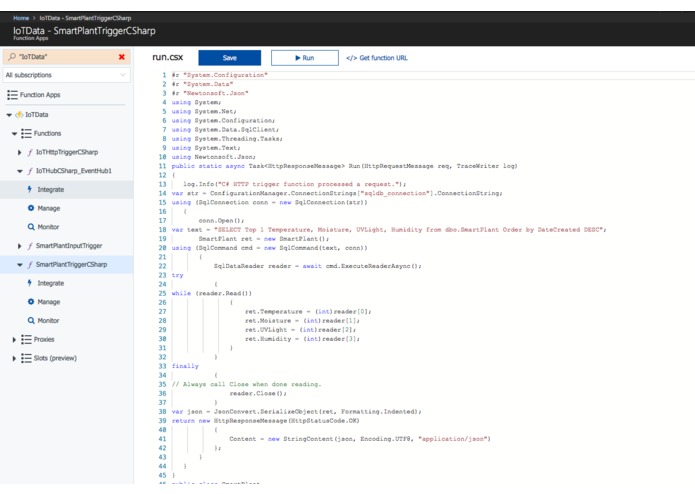
Task: Go to Home breadcrumb link
Action: pyautogui.click(x=21, y=18)
